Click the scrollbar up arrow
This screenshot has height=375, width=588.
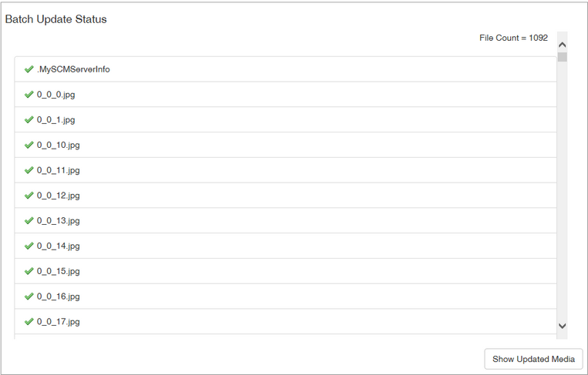563,45
